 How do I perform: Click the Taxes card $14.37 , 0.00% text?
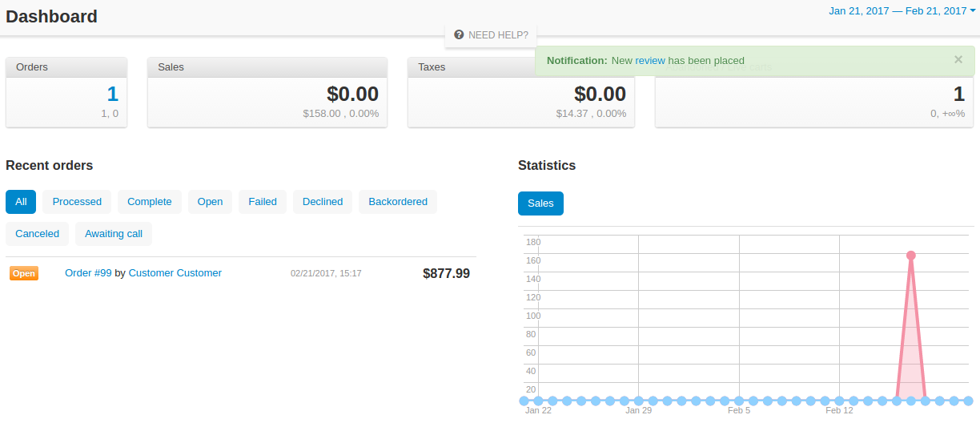[x=592, y=114]
